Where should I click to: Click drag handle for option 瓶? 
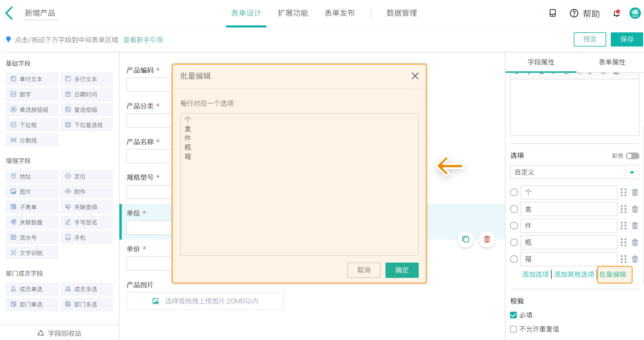623,242
